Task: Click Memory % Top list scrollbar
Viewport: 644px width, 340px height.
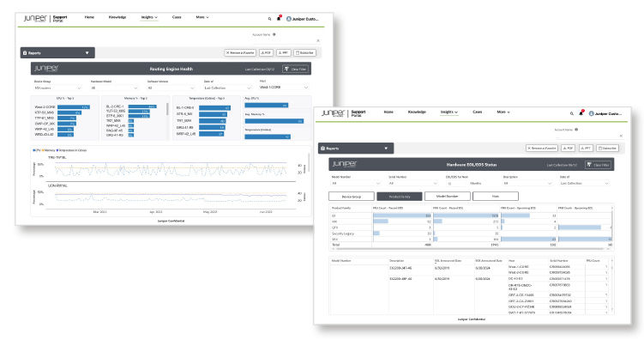Action: (166, 109)
